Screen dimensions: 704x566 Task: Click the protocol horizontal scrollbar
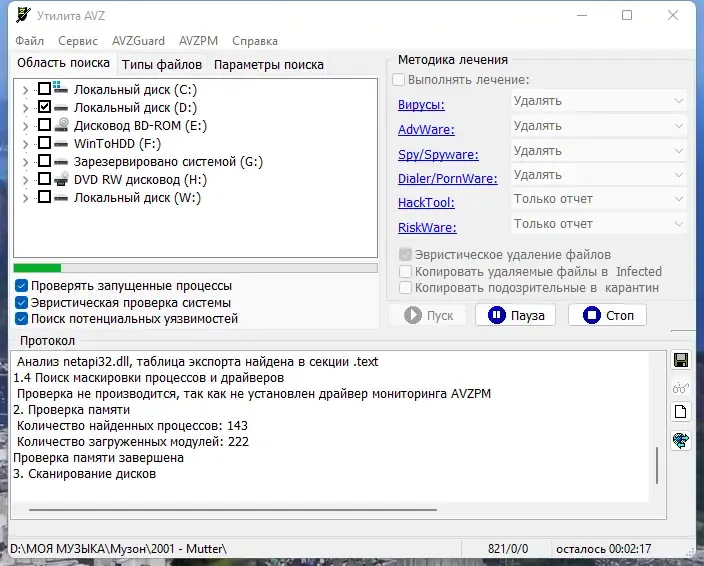pos(233,510)
